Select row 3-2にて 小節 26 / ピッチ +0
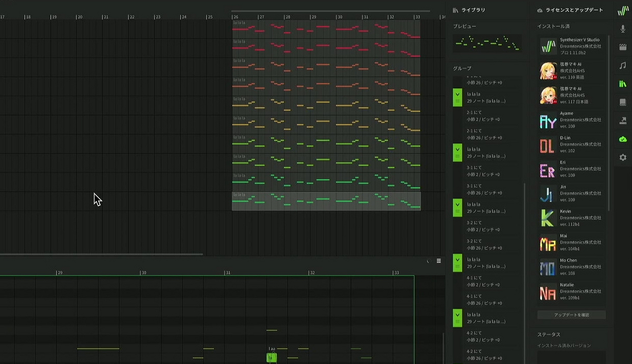Screen dimensions: 632x364 point(488,244)
